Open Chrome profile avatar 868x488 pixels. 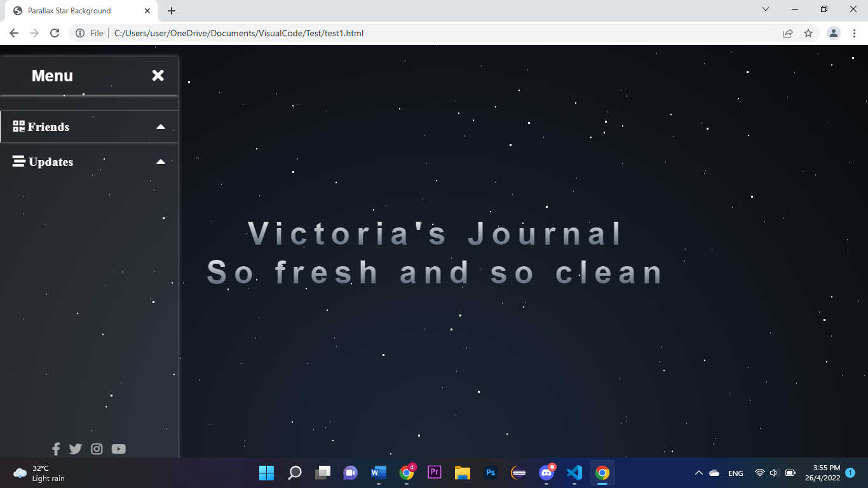(x=834, y=33)
